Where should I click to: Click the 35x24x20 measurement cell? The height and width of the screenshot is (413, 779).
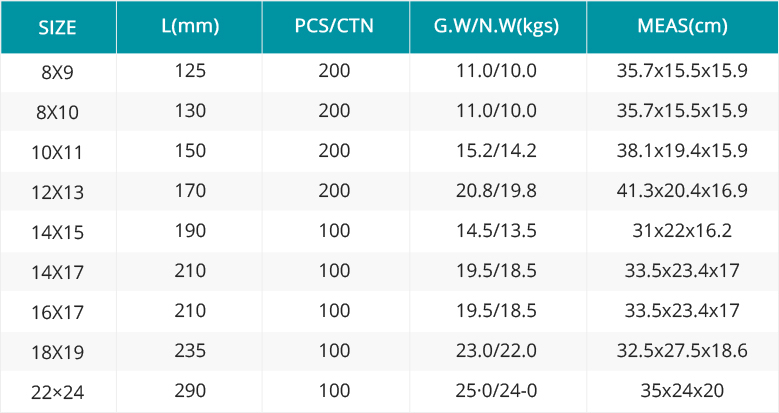(682, 391)
